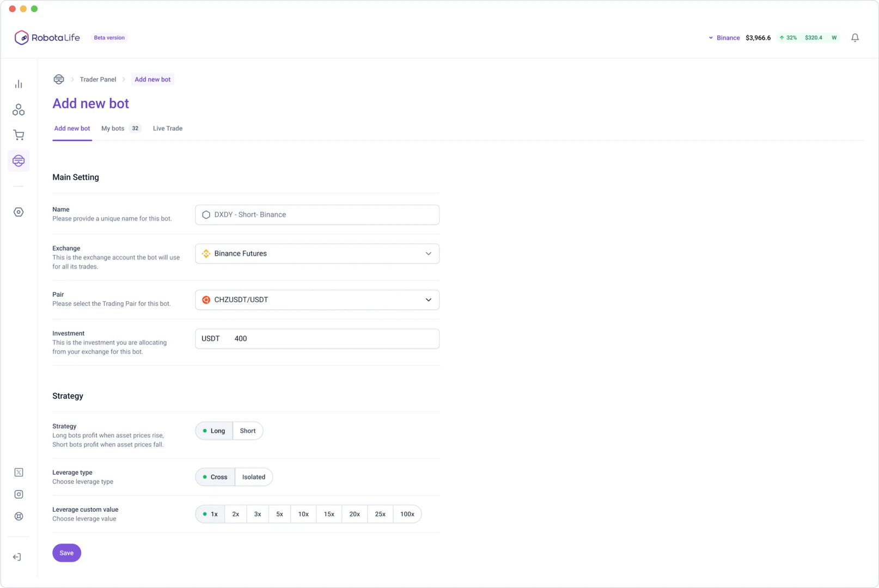This screenshot has width=879, height=588.
Task: Click the life buoy support icon
Action: click(19, 516)
